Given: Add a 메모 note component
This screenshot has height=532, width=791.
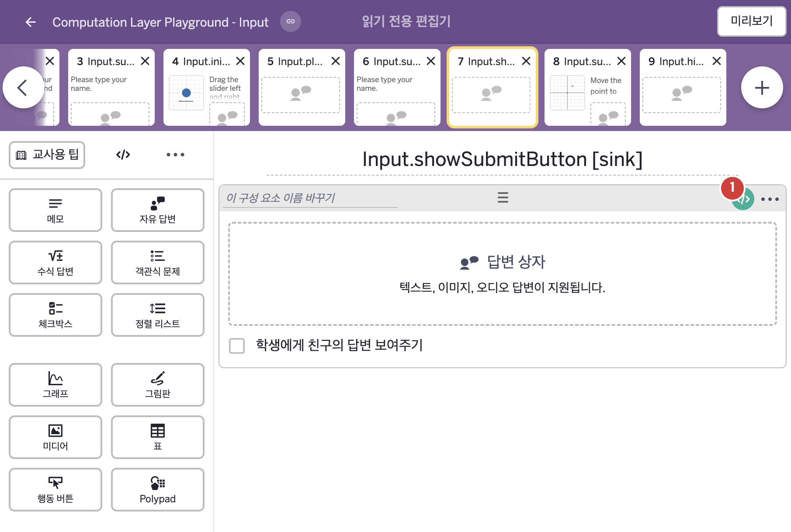Looking at the screenshot, I should click(x=56, y=210).
